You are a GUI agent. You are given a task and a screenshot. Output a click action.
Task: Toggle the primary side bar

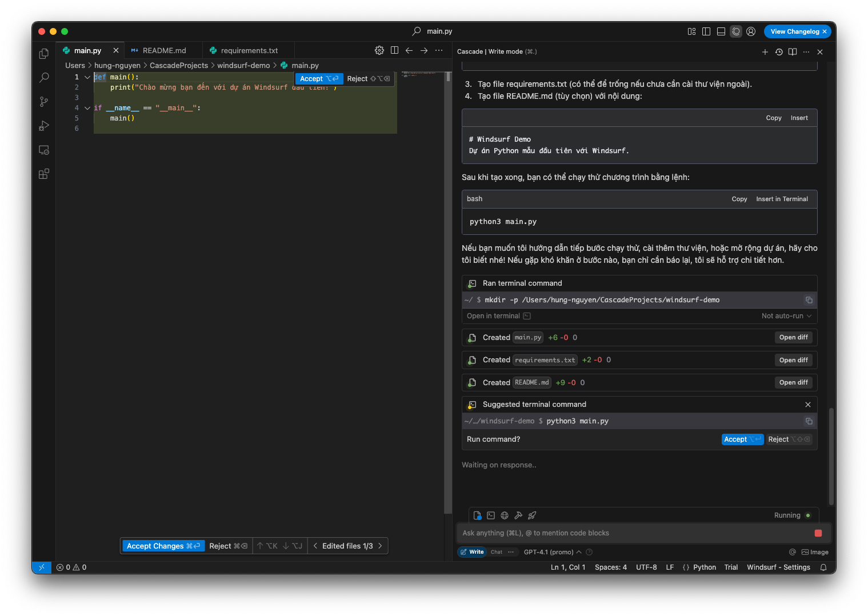[706, 31]
